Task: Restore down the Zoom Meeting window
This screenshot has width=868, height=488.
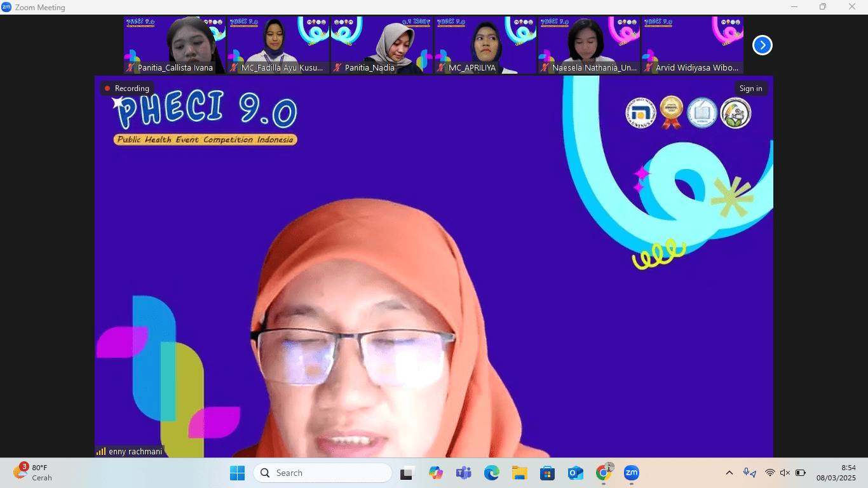Action: [x=823, y=7]
